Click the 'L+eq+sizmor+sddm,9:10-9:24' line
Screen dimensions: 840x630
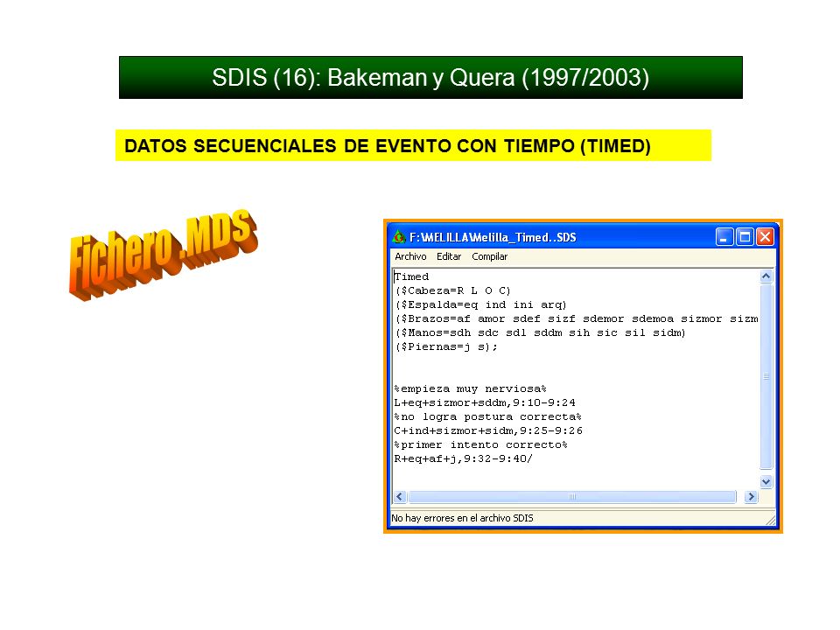click(x=485, y=402)
